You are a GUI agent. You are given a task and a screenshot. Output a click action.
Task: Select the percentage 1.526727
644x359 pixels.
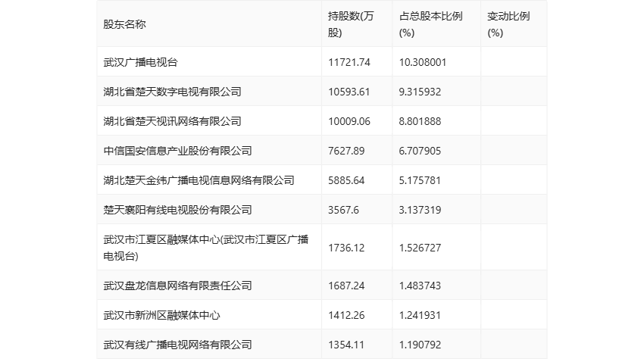[420, 248]
